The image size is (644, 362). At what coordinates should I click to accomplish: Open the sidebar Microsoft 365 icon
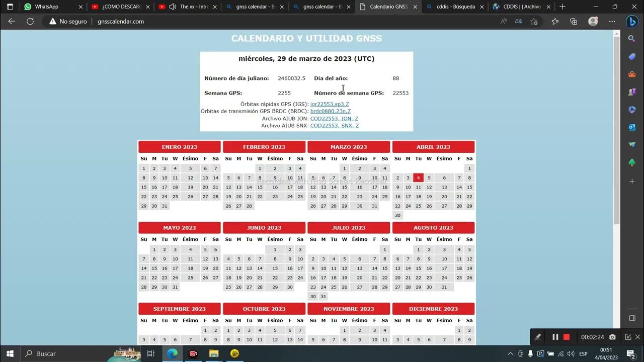pyautogui.click(x=632, y=110)
